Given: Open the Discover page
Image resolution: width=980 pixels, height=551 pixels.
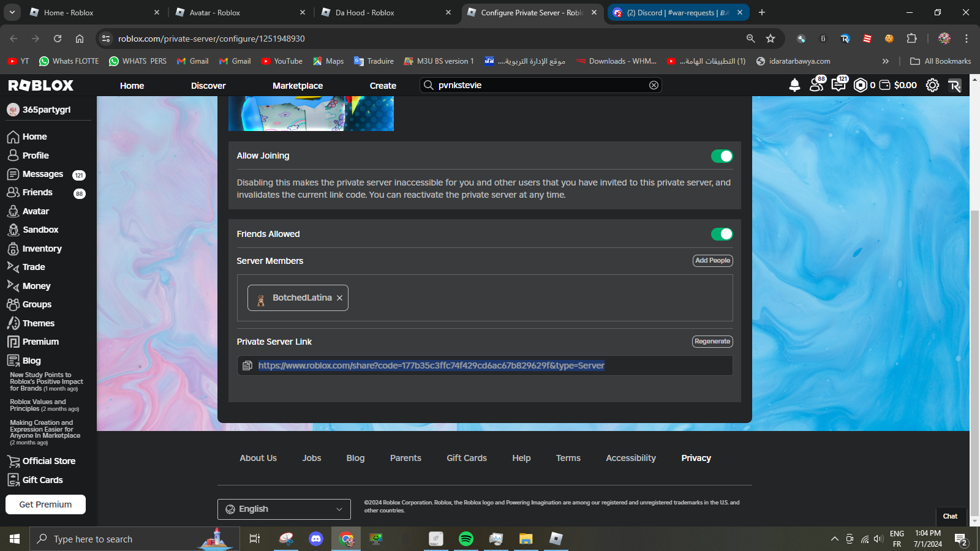Looking at the screenshot, I should pyautogui.click(x=208, y=86).
